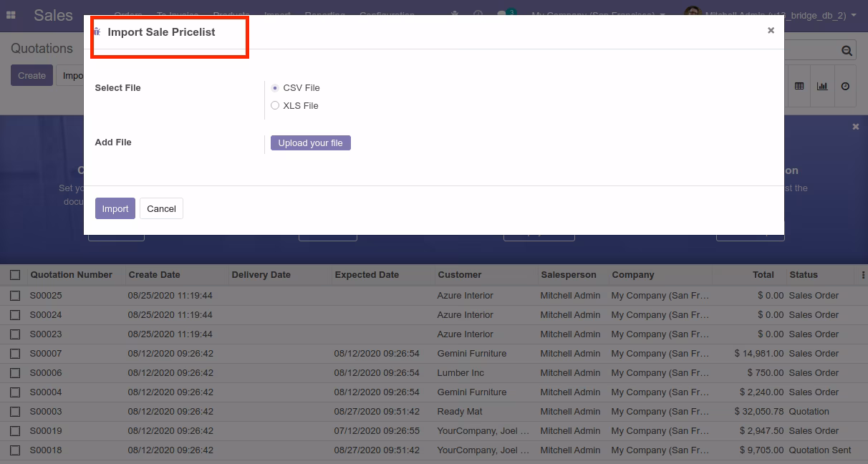
Task: Open quotation S00025 row
Action: coord(434,296)
